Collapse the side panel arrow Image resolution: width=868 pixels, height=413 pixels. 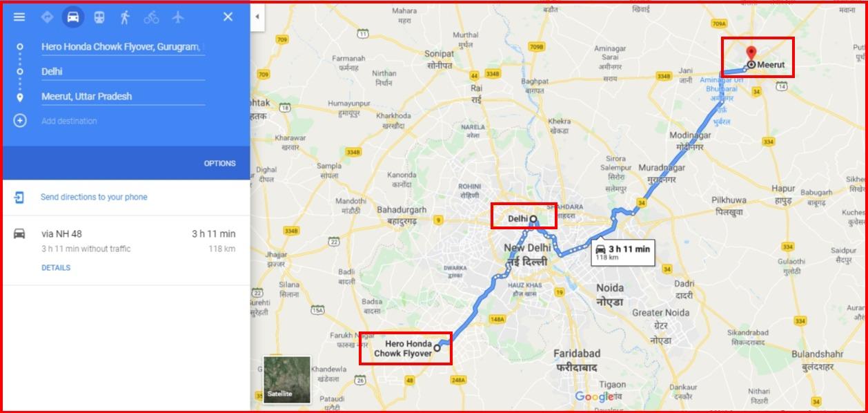click(x=257, y=17)
